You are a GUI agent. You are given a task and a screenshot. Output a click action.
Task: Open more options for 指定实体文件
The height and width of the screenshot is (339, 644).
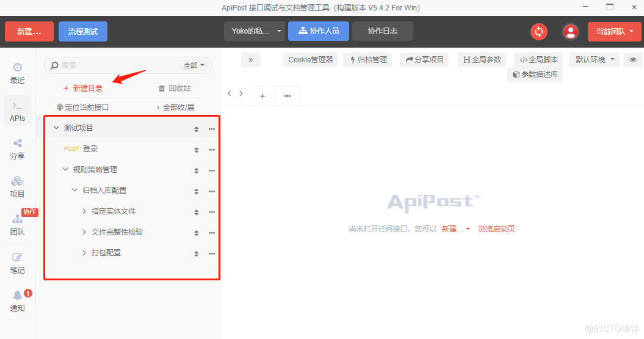(212, 212)
